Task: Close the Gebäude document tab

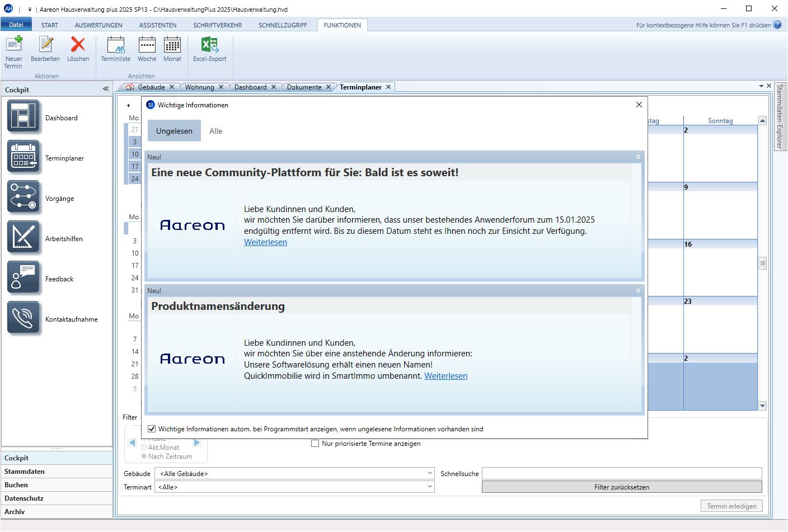Action: click(172, 87)
